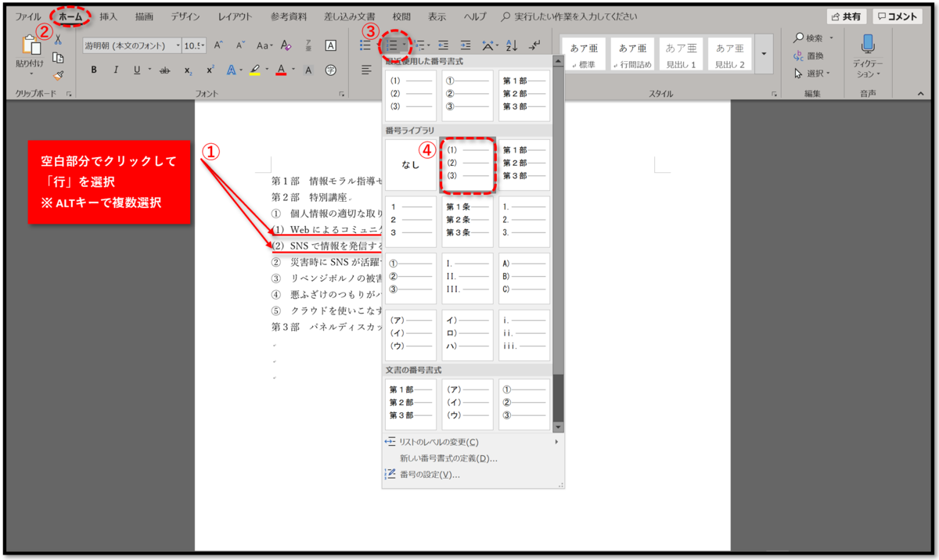This screenshot has width=939, height=560.
Task: Apply bulleted list formatting
Action: click(x=365, y=45)
